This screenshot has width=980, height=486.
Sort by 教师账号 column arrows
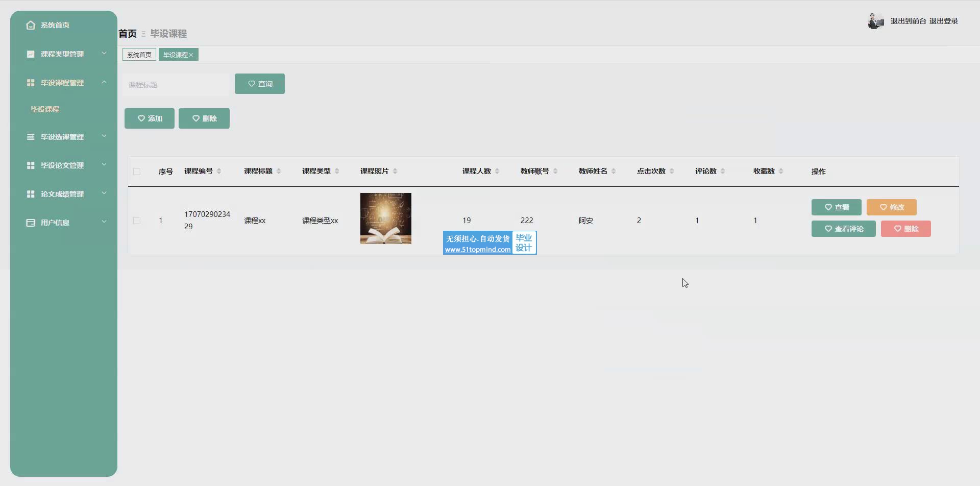tap(555, 171)
